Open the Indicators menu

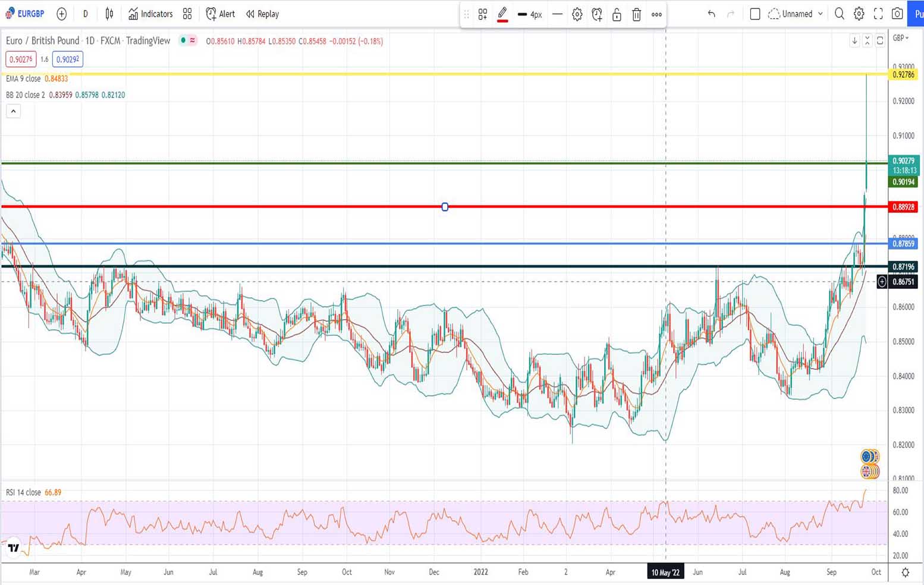coord(150,14)
